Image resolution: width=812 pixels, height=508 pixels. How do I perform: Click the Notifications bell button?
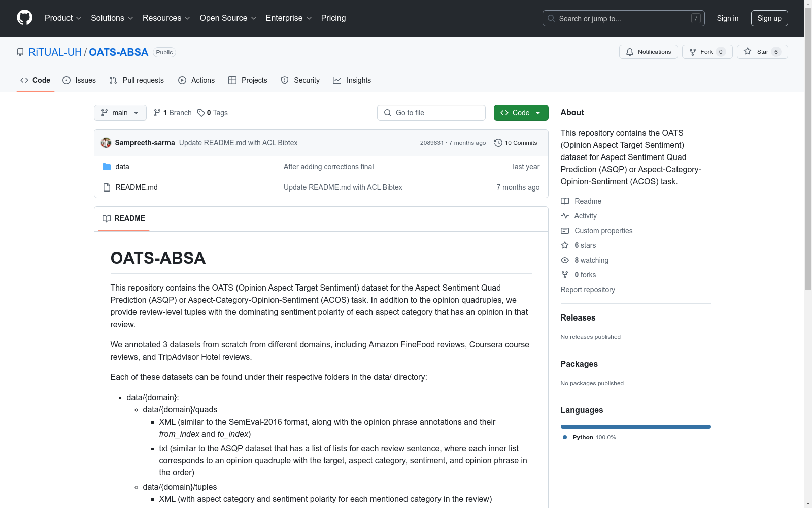648,52
